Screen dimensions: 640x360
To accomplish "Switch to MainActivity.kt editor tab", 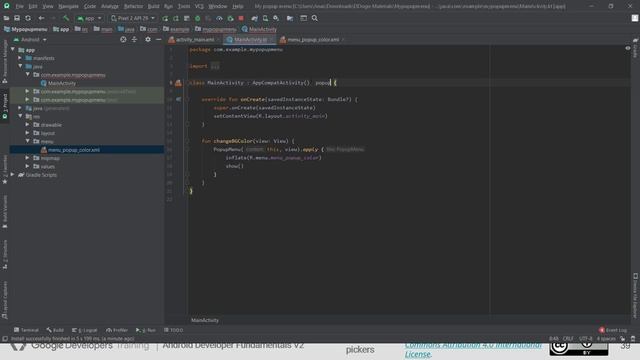I will [250, 40].
